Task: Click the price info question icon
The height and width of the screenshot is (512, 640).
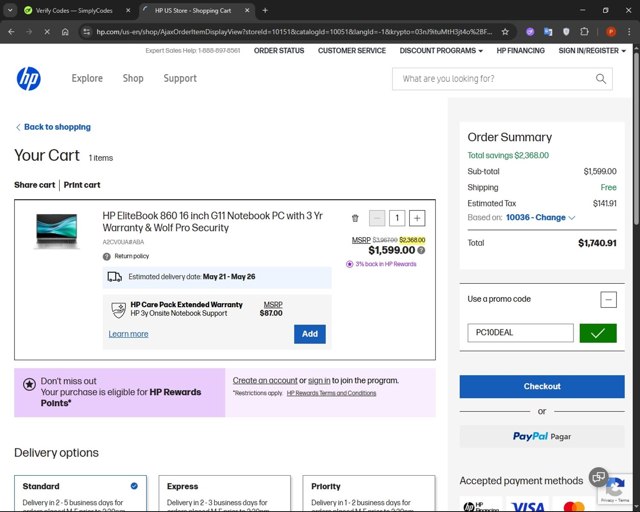Action: (x=421, y=250)
